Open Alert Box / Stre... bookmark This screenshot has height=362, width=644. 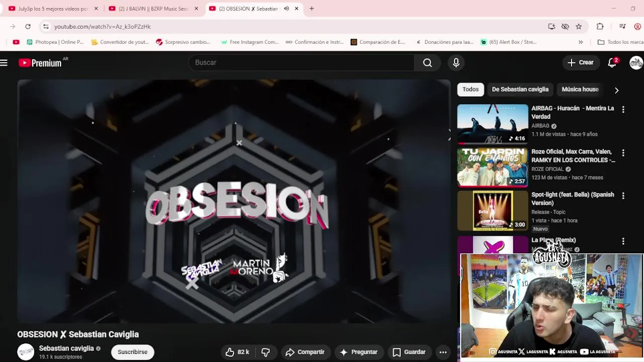(509, 42)
